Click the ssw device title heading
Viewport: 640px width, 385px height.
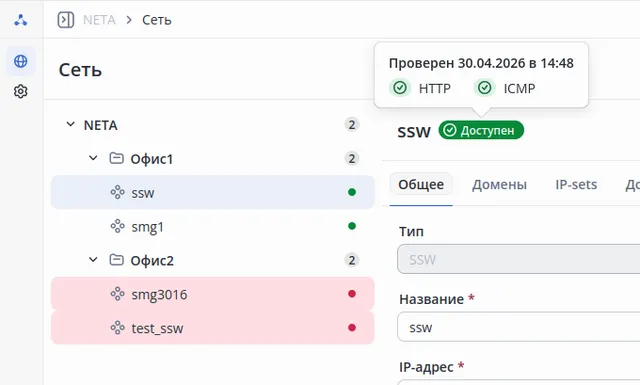414,132
